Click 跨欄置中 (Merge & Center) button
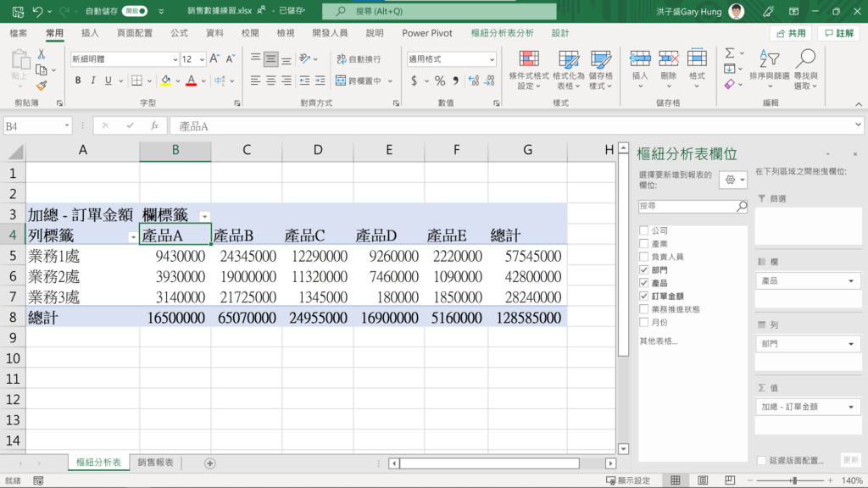The width and height of the screenshot is (868, 488). 359,80
